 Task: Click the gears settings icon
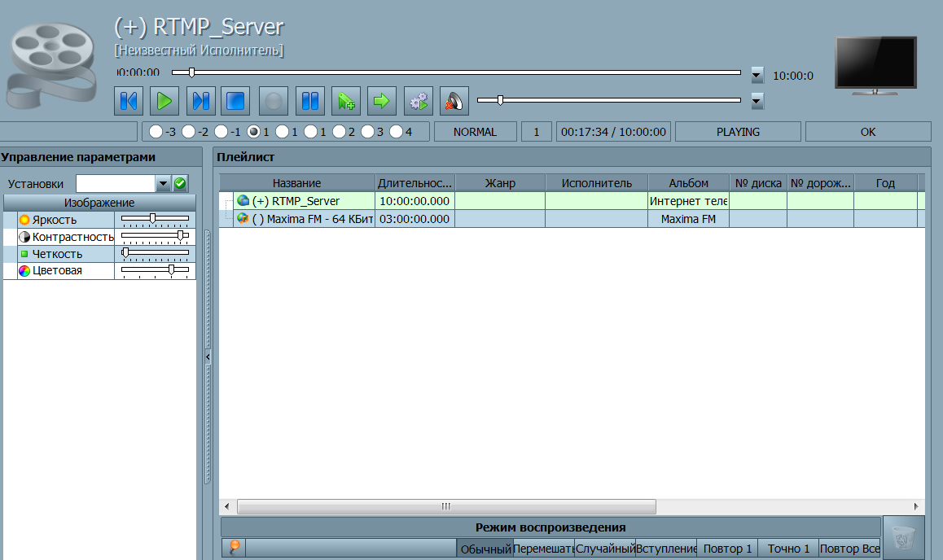(x=419, y=101)
